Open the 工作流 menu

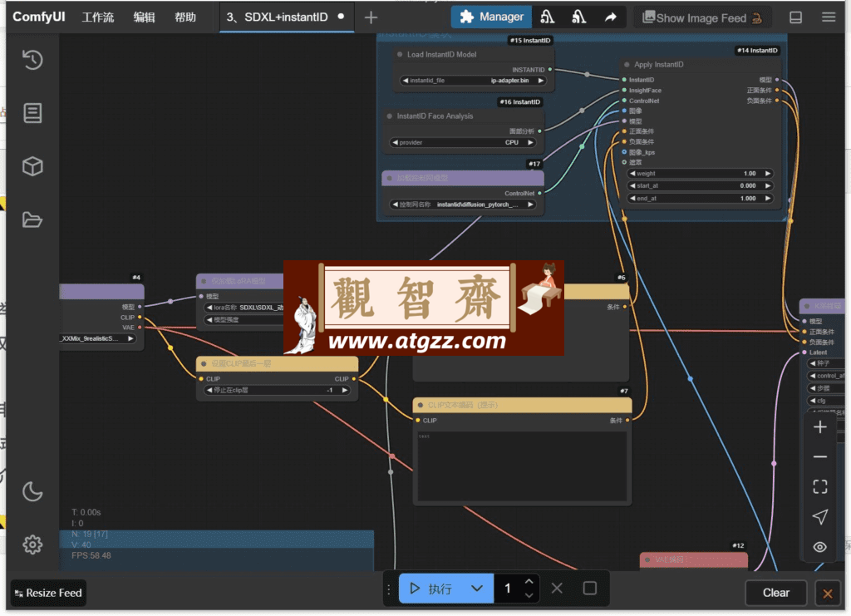98,17
